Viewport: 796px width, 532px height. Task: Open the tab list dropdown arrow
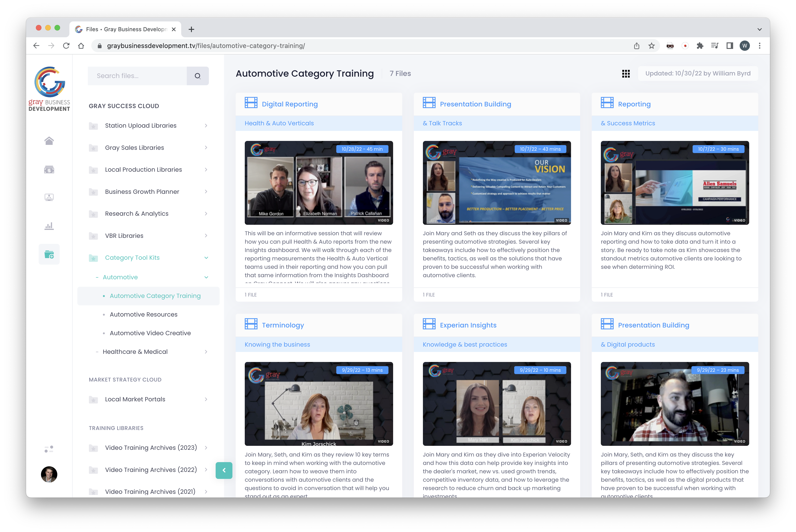[x=760, y=30]
